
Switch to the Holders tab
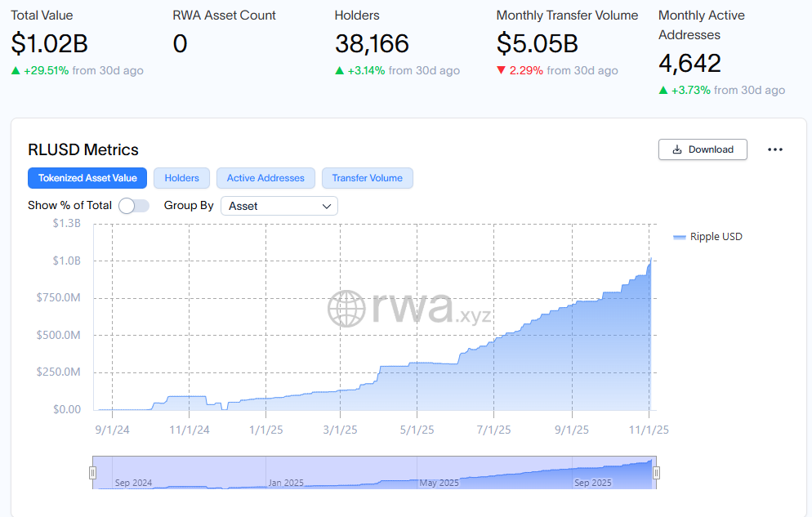181,178
